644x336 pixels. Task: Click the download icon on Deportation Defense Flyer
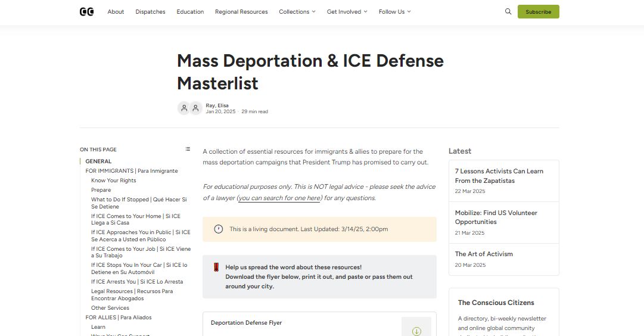(x=416, y=331)
